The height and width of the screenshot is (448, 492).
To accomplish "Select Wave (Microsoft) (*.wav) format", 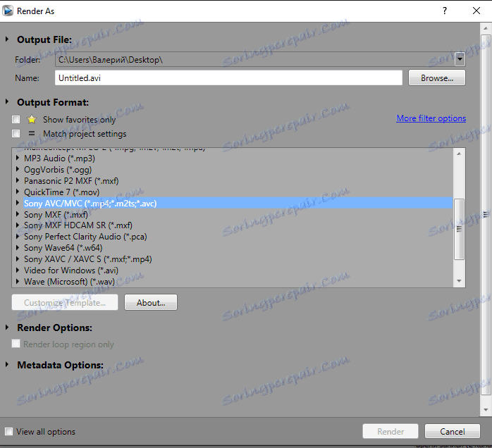I will click(70, 282).
